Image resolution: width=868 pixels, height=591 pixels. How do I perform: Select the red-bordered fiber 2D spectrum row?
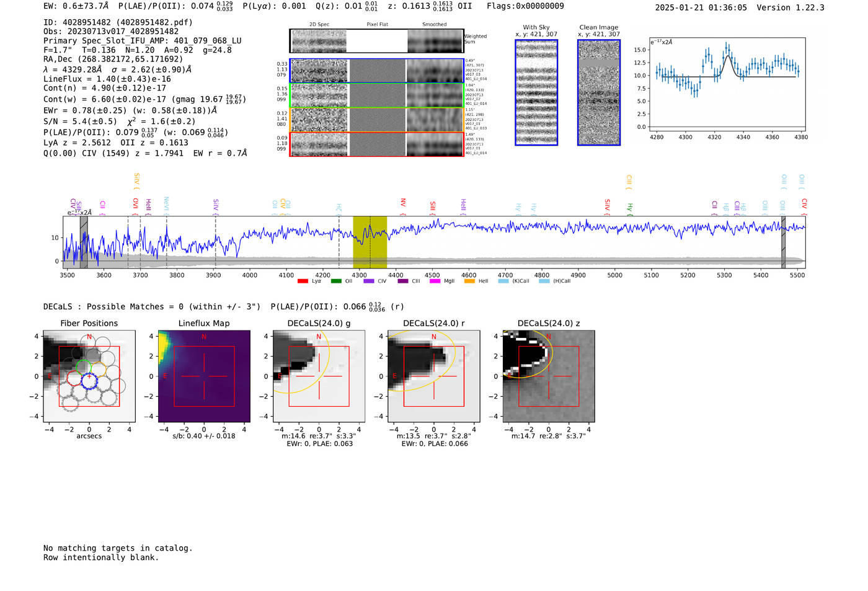(x=376, y=144)
